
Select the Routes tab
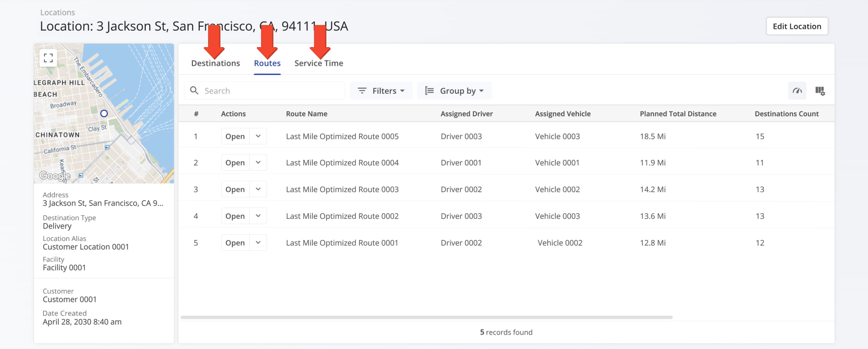click(267, 63)
